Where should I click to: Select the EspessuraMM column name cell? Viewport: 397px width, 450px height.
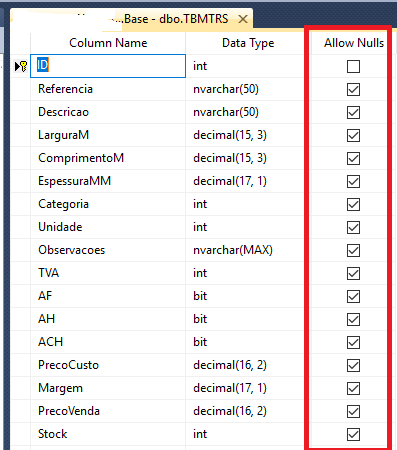click(x=108, y=181)
